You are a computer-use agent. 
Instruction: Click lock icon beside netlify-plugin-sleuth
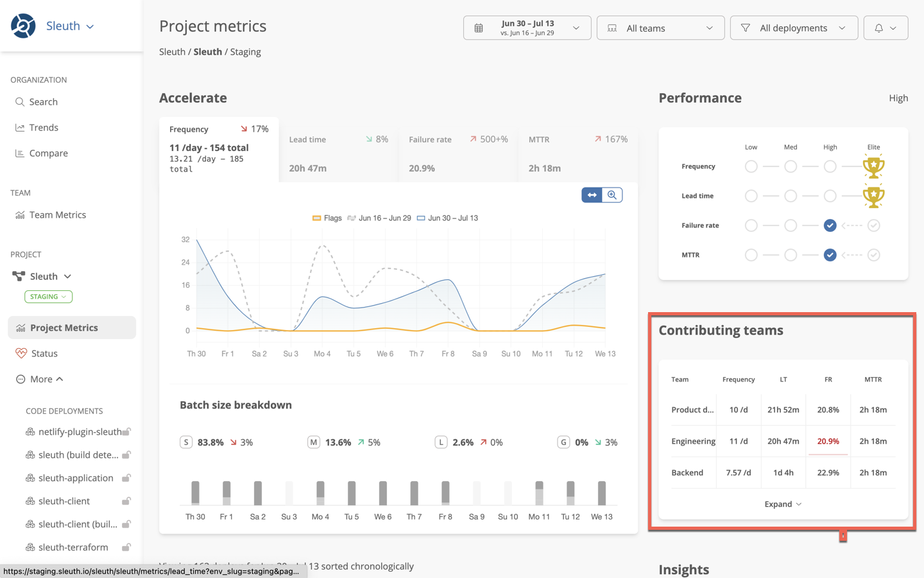[126, 432]
